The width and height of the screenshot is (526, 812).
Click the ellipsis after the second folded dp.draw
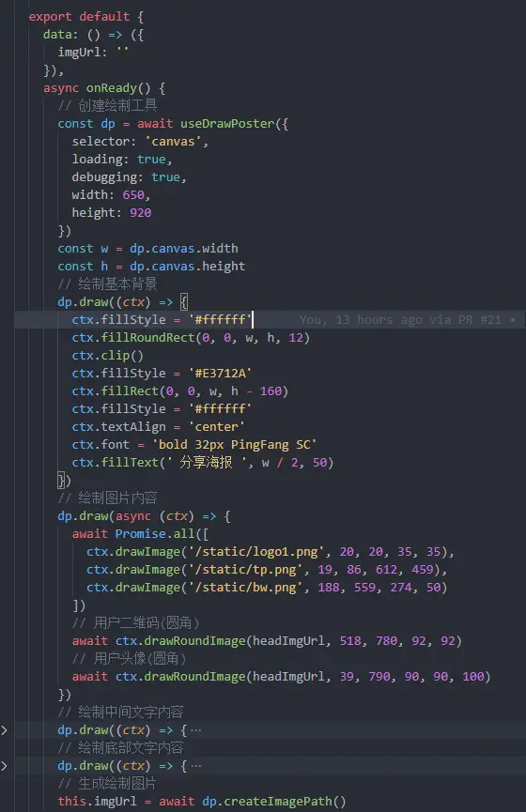[x=195, y=766]
